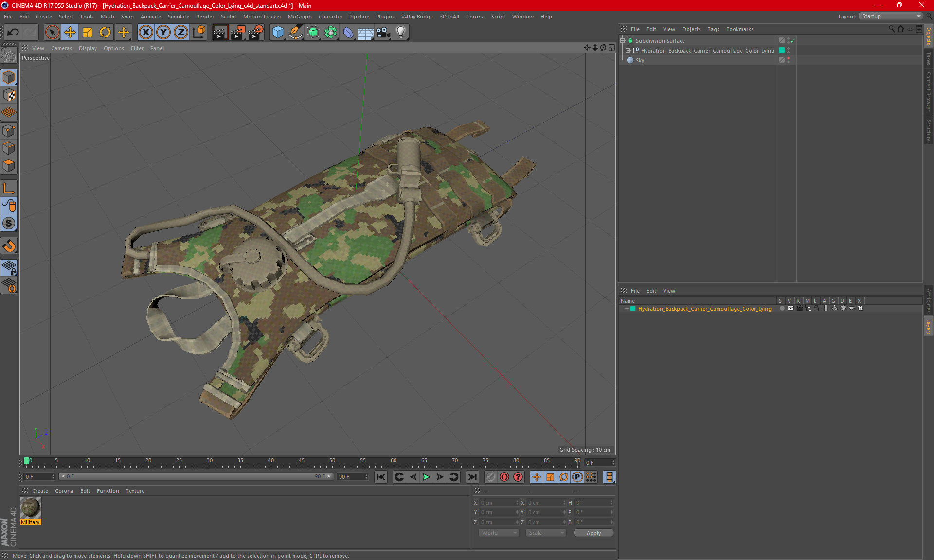Click the Apply button

593,533
